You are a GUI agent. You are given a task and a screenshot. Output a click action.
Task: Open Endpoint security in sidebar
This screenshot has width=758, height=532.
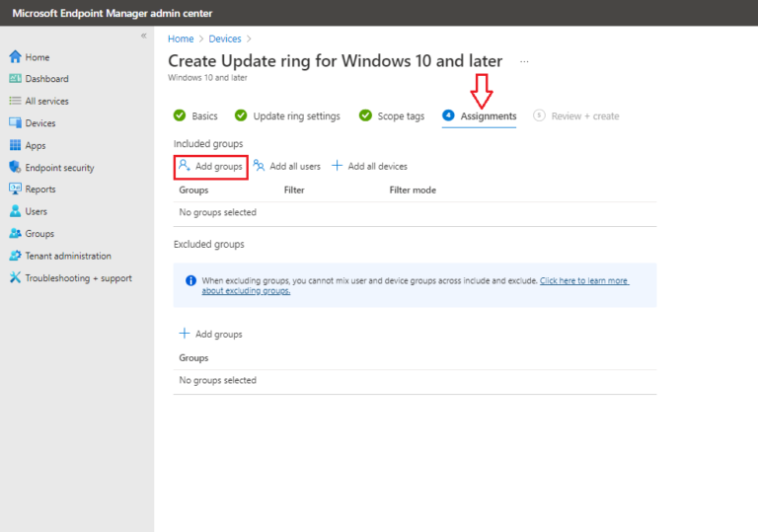(59, 168)
